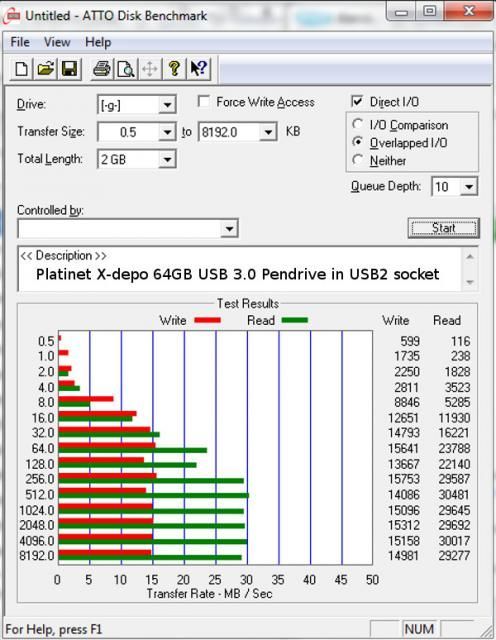This screenshot has height=640, width=496.
Task: Click the green Read legend swatch
Action: tap(295, 320)
